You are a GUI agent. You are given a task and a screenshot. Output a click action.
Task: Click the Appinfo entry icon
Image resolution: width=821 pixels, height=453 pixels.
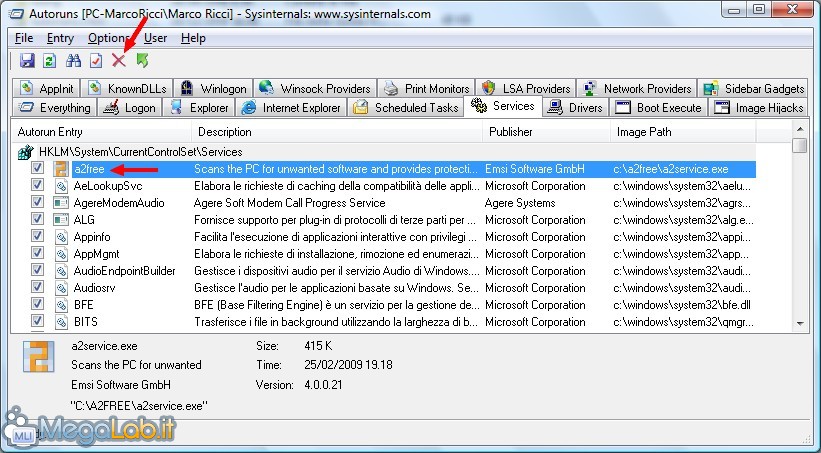[61, 237]
